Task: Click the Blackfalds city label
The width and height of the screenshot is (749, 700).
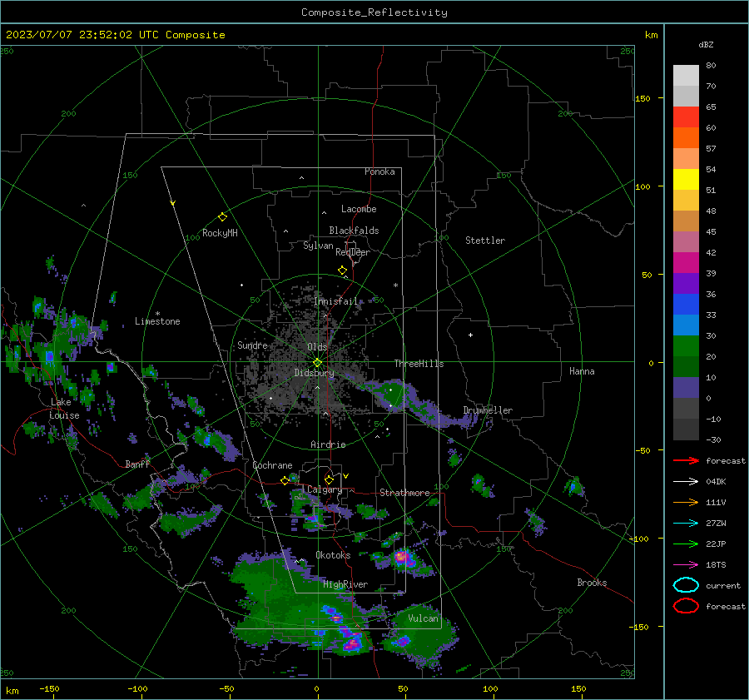Action: click(354, 231)
